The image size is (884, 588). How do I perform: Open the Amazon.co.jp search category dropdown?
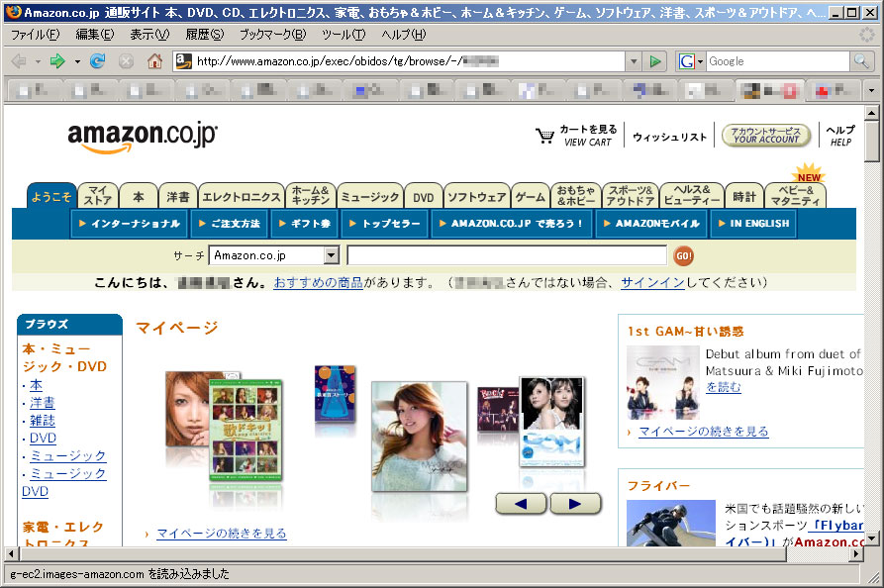331,255
